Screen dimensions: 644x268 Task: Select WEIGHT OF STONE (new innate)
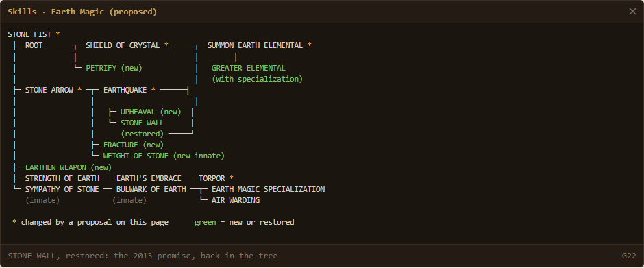coord(164,156)
